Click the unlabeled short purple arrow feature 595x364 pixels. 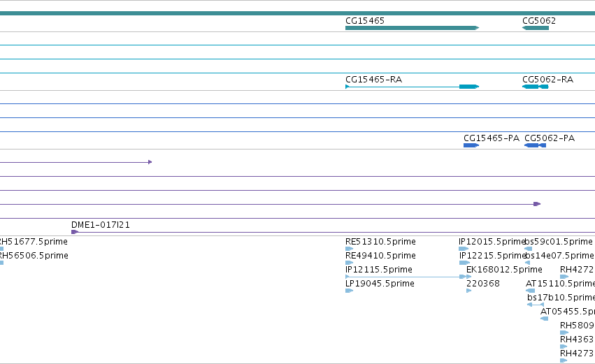pos(76,162)
